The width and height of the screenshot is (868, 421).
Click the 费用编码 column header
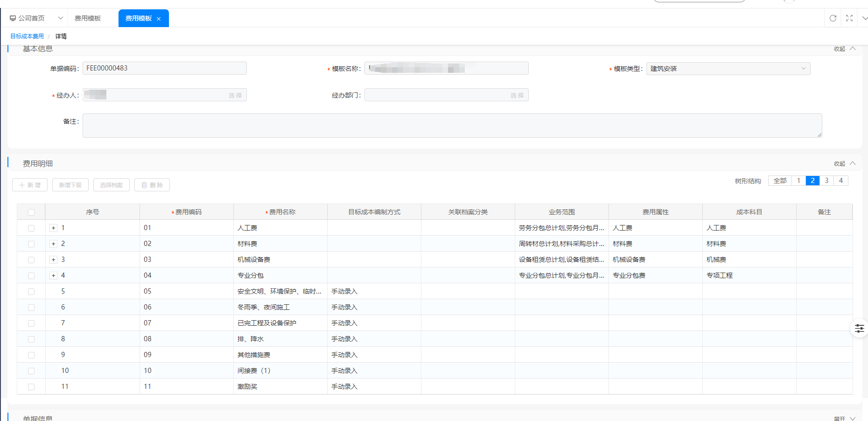point(187,212)
